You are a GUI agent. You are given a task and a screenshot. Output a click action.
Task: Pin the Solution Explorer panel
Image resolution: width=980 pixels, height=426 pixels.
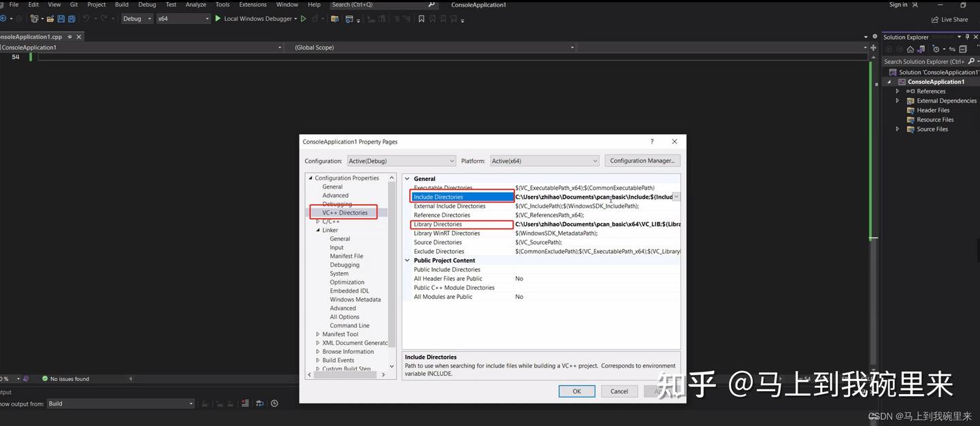(x=967, y=37)
